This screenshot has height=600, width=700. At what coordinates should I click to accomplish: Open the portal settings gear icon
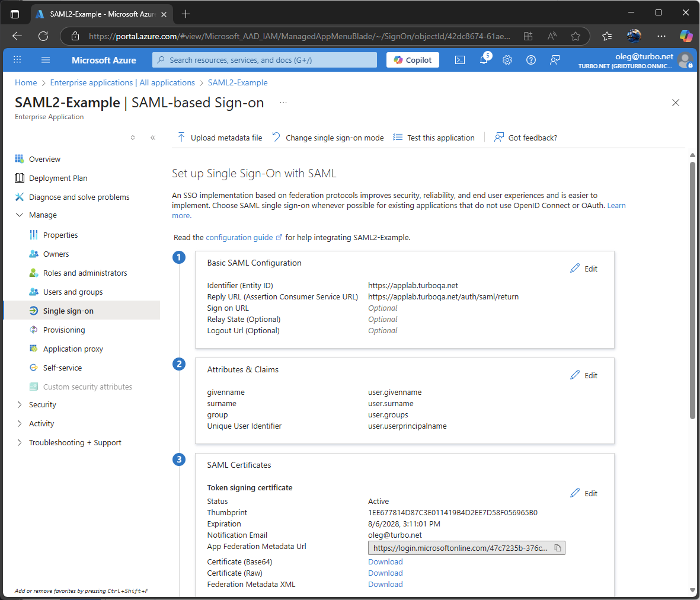pyautogui.click(x=507, y=59)
